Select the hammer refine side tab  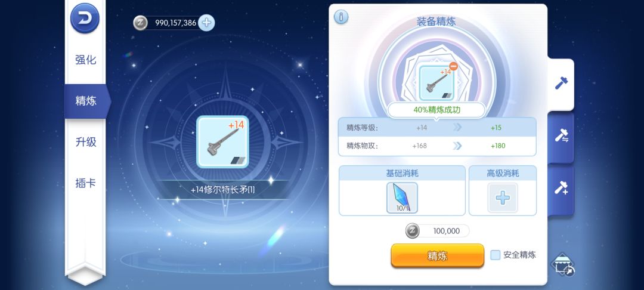pos(561,84)
